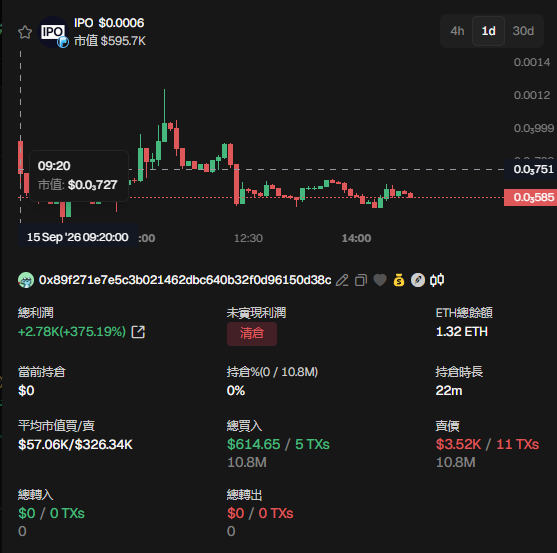Open share icon next to total profit
This screenshot has width=557, height=553.
138,332
